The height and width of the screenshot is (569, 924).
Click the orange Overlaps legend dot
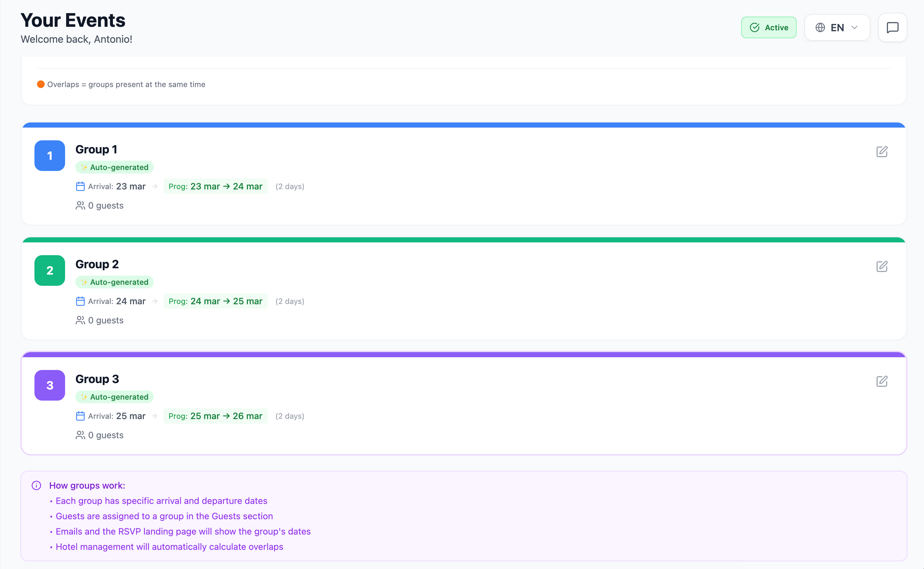[41, 84]
